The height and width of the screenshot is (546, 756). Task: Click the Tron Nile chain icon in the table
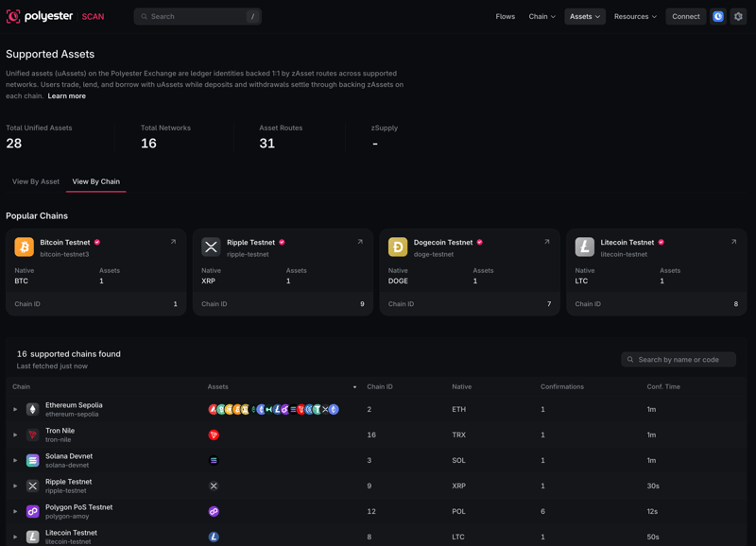tap(32, 435)
